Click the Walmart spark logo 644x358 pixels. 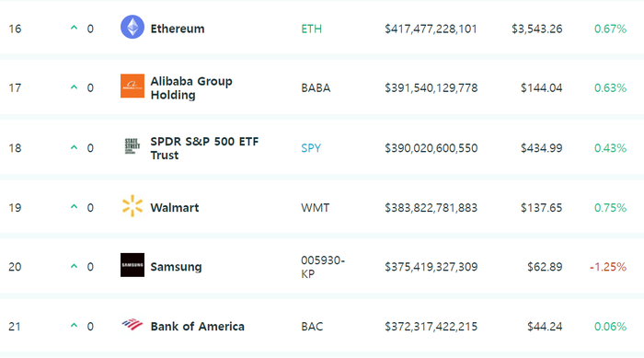pos(132,205)
